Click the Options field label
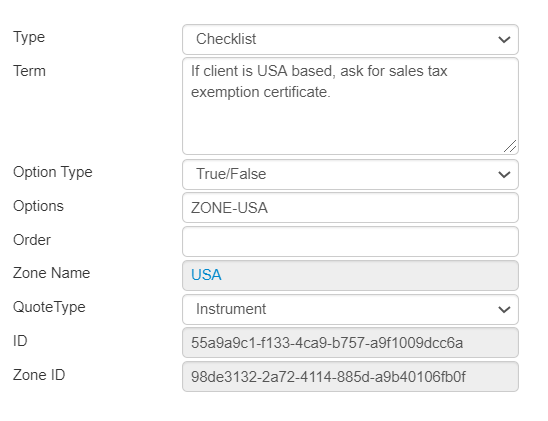Screen dimensions: 548x421 coord(38,206)
